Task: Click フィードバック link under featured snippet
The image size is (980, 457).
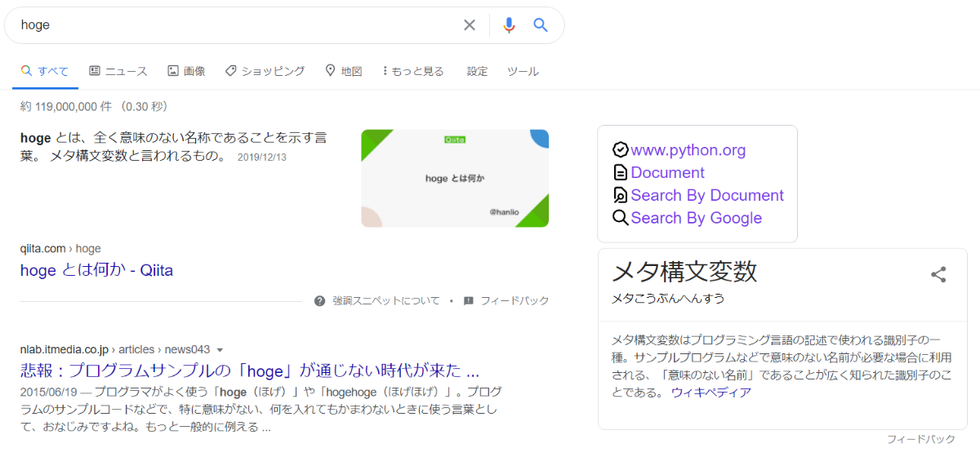Action: [x=514, y=301]
